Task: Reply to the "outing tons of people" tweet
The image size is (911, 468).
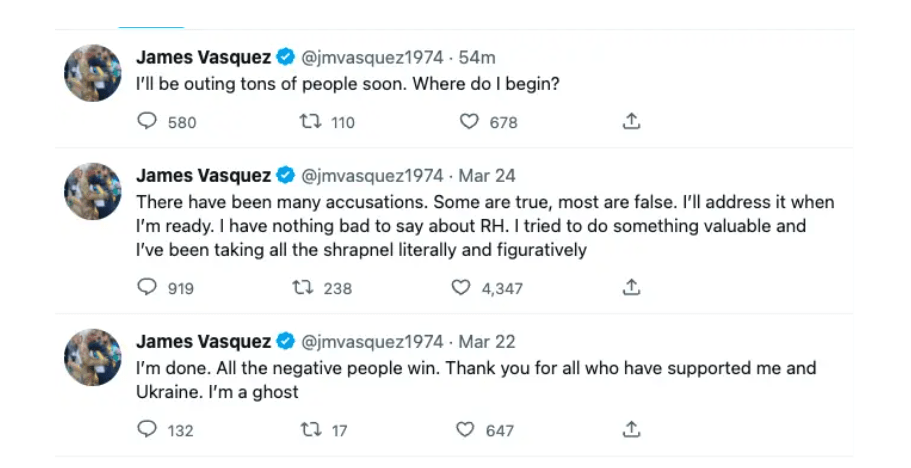Action: pyautogui.click(x=147, y=122)
